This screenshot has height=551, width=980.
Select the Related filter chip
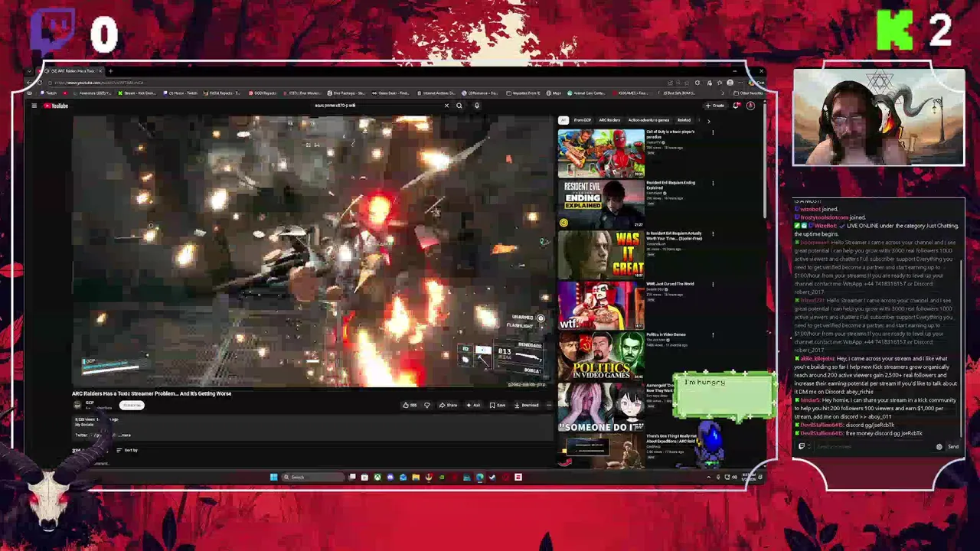(684, 120)
